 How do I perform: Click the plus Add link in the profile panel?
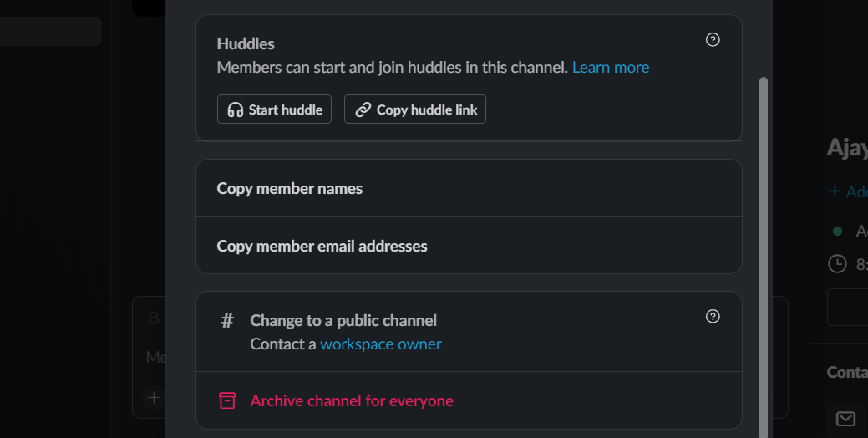tap(847, 191)
